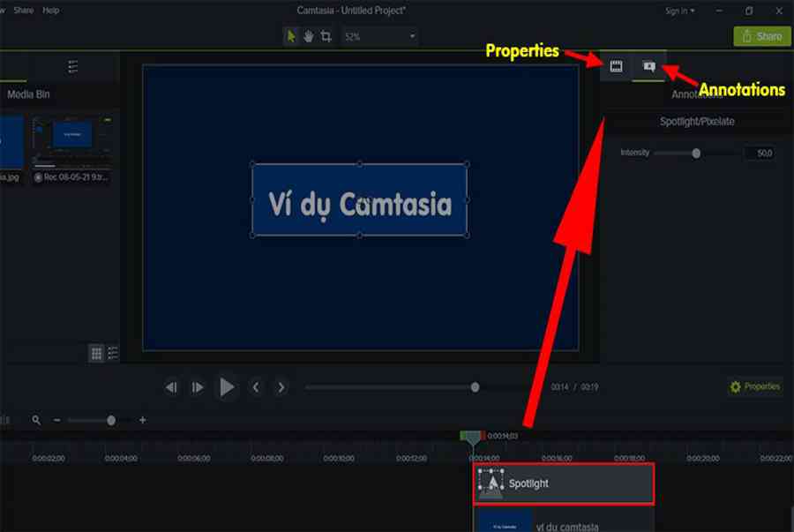
Task: Click the Media Bin label
Action: [28, 94]
